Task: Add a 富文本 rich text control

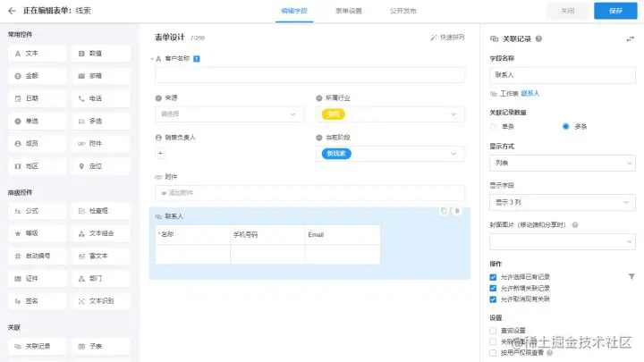Action: coord(100,257)
